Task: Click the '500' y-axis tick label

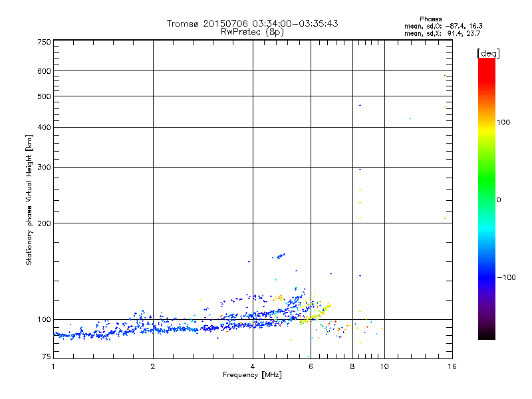Action: coord(44,96)
